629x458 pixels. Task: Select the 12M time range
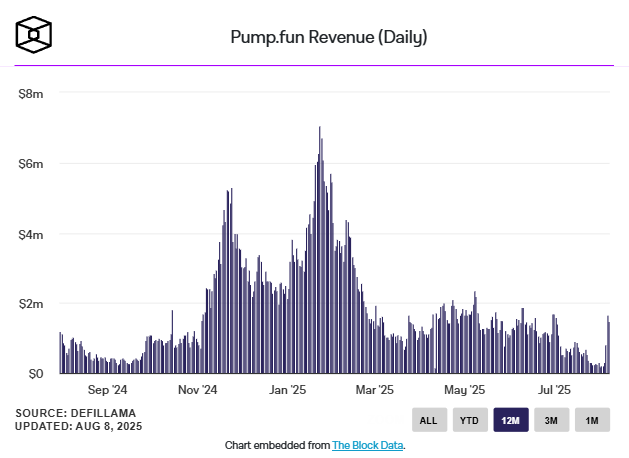click(511, 420)
